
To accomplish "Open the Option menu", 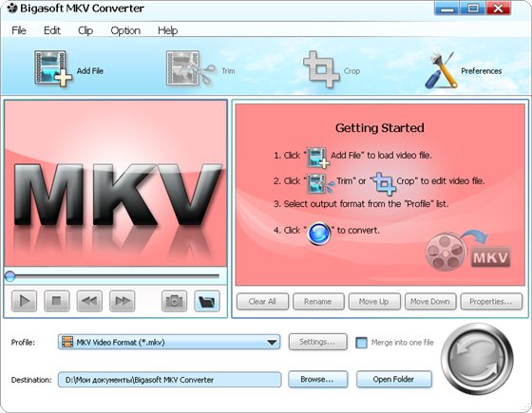I will tap(125, 30).
